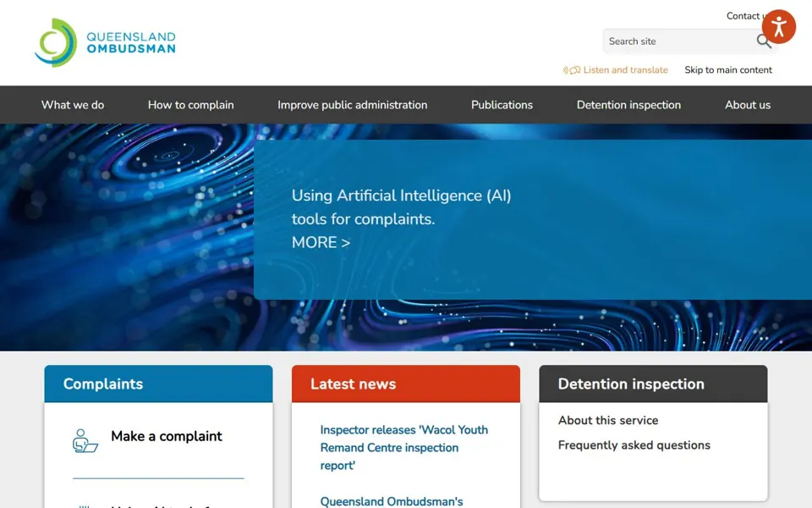Open the What we do menu
Viewport: 812px width, 508px height.
pos(73,105)
